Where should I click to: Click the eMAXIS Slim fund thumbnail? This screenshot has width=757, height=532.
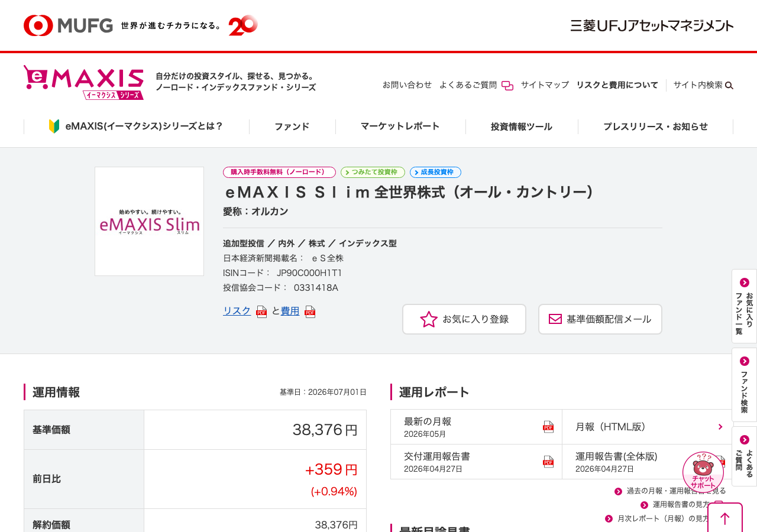tap(149, 221)
